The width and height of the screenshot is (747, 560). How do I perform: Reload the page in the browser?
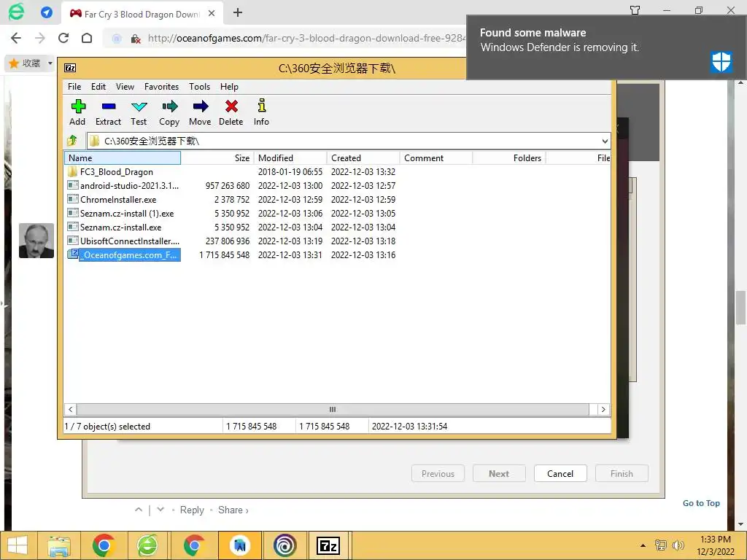click(x=63, y=38)
